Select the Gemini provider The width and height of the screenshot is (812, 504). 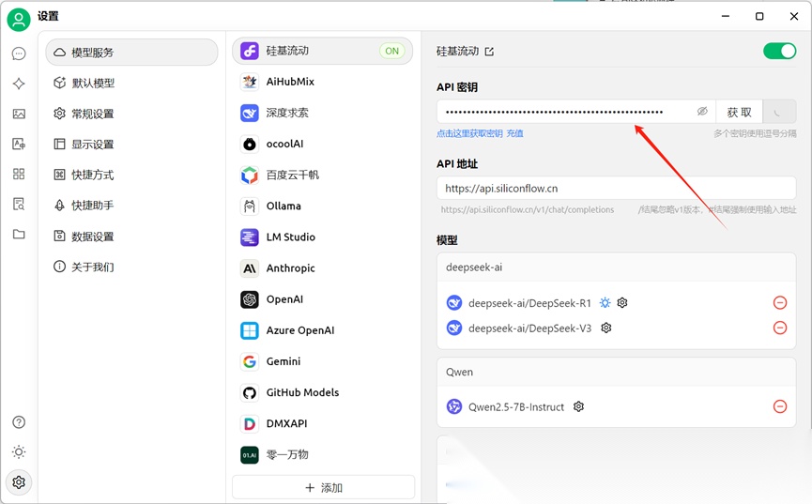(x=322, y=361)
